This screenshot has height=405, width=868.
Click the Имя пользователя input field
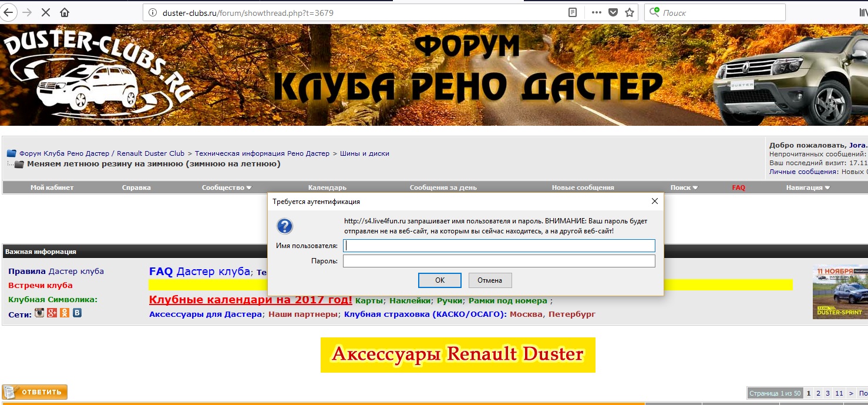click(499, 245)
